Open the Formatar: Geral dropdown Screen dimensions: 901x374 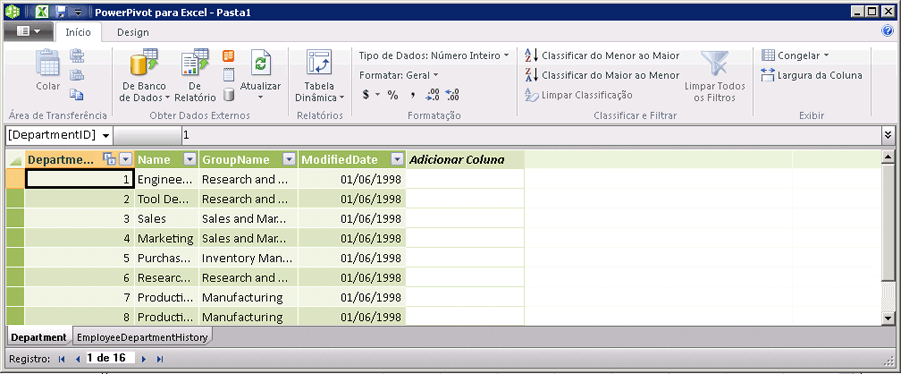tap(398, 75)
